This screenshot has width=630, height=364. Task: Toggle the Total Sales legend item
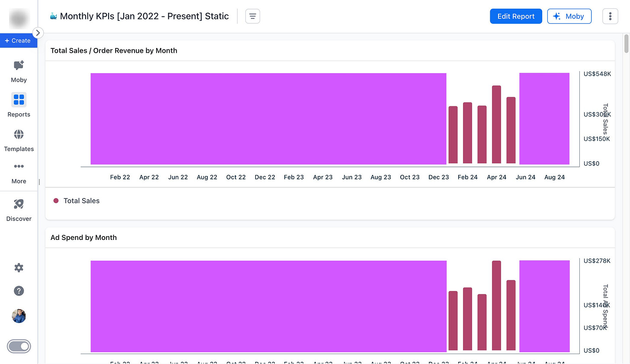[x=77, y=201]
